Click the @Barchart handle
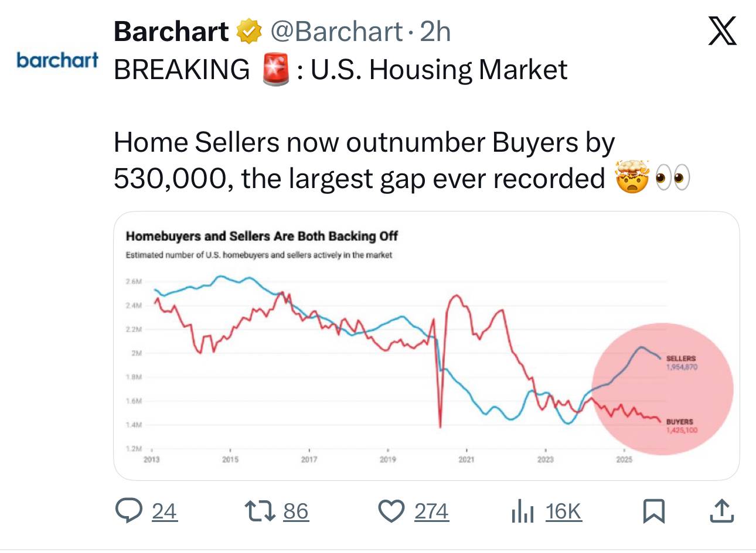This screenshot has width=756, height=553. 336,32
